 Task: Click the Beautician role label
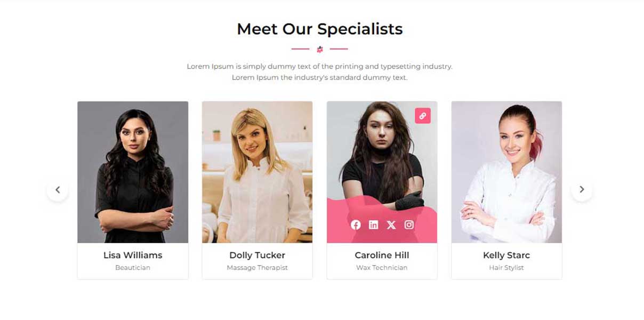[x=133, y=268]
